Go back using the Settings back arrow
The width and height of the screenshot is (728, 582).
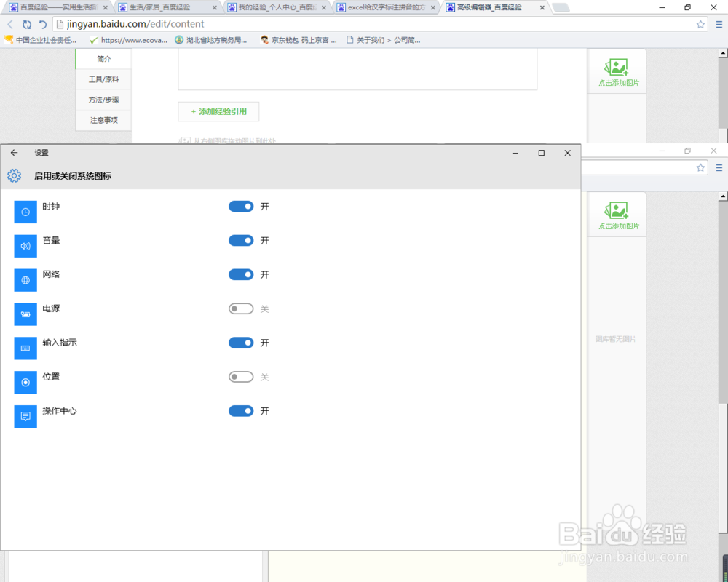point(14,153)
